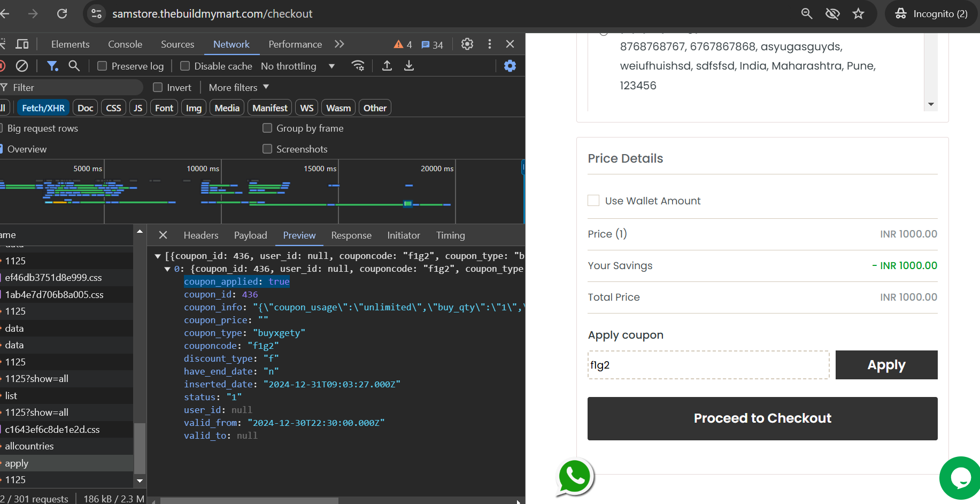Enable Disable cache checkbox
The height and width of the screenshot is (504, 980).
[x=185, y=66]
